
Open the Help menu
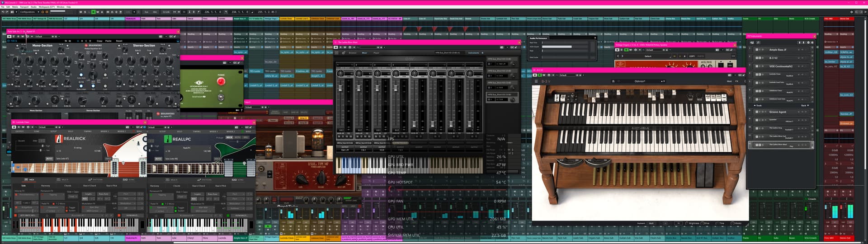[69, 7]
